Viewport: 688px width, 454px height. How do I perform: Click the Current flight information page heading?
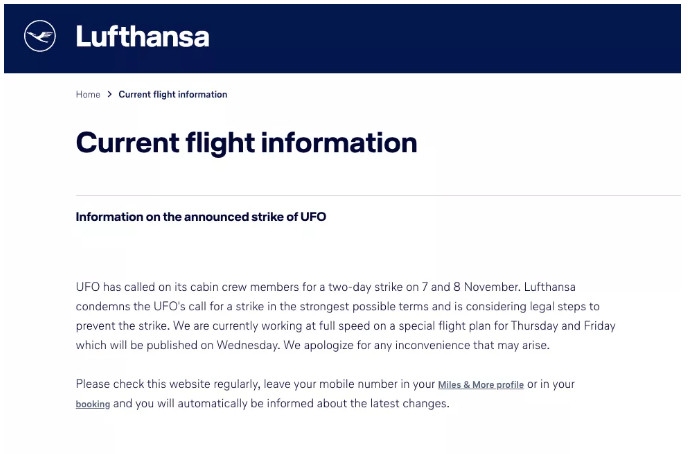tap(246, 142)
